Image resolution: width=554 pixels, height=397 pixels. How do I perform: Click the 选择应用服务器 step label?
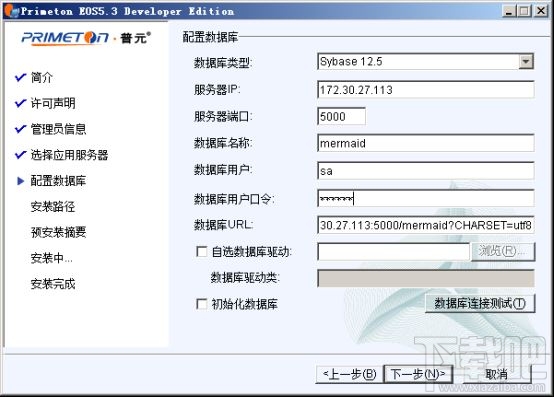69,155
